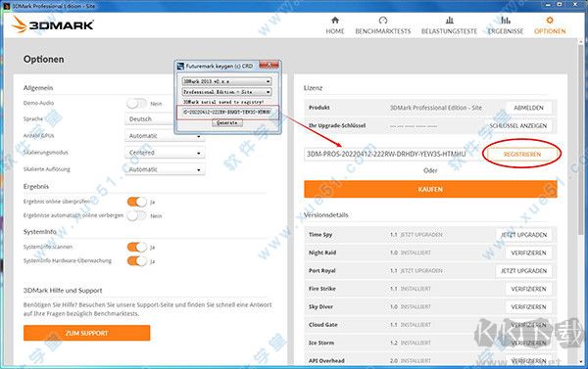
Task: Open the Home icon in navigation
Action: 335,21
